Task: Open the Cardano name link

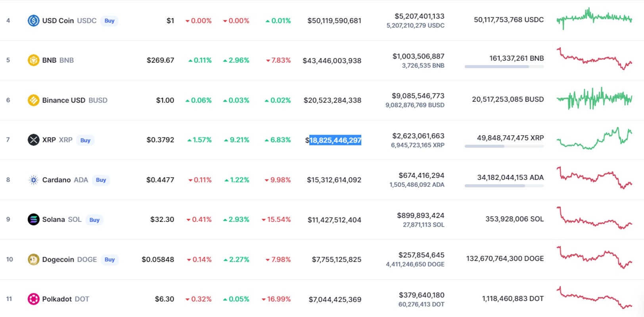Action: pos(56,180)
